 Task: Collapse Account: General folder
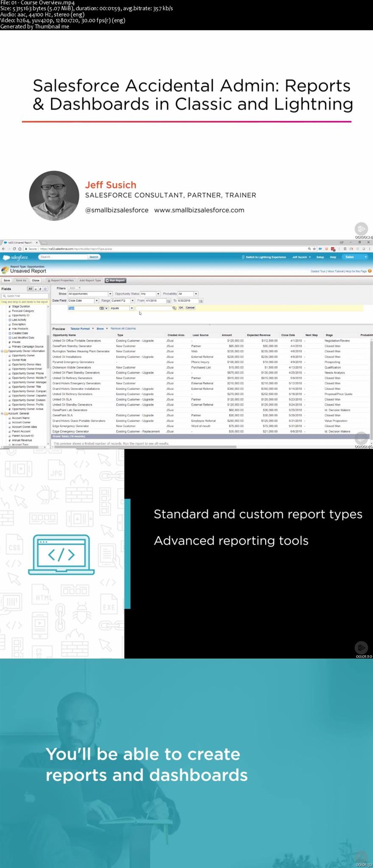(2, 413)
